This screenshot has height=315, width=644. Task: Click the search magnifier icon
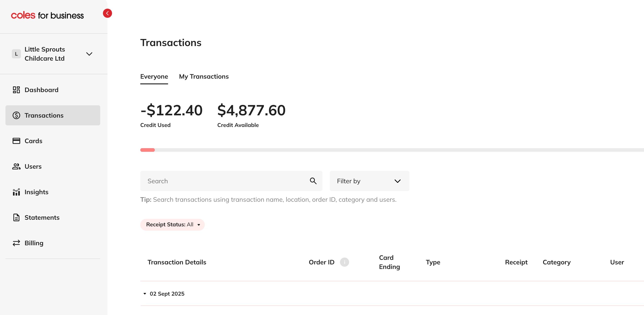[313, 181]
